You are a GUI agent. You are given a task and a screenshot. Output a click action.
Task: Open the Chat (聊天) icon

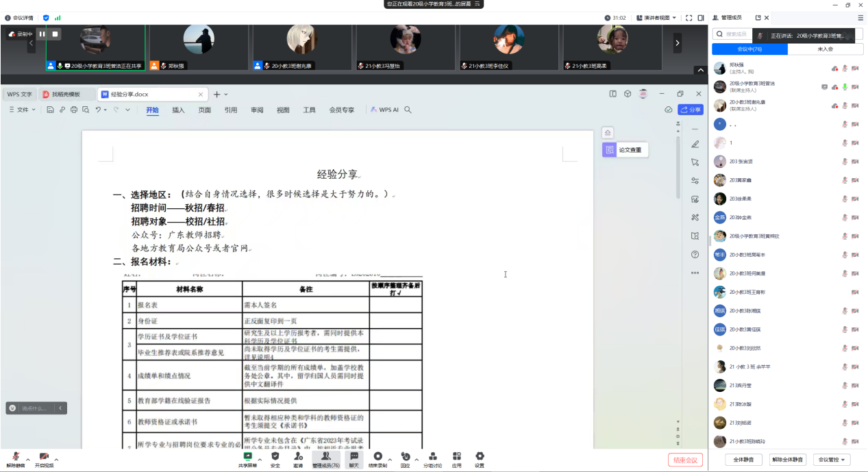pos(354,456)
